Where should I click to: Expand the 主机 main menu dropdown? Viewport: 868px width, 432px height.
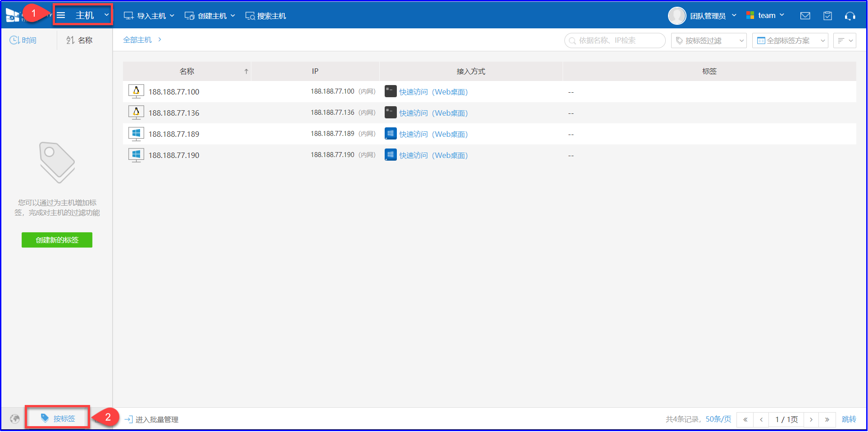coord(84,15)
